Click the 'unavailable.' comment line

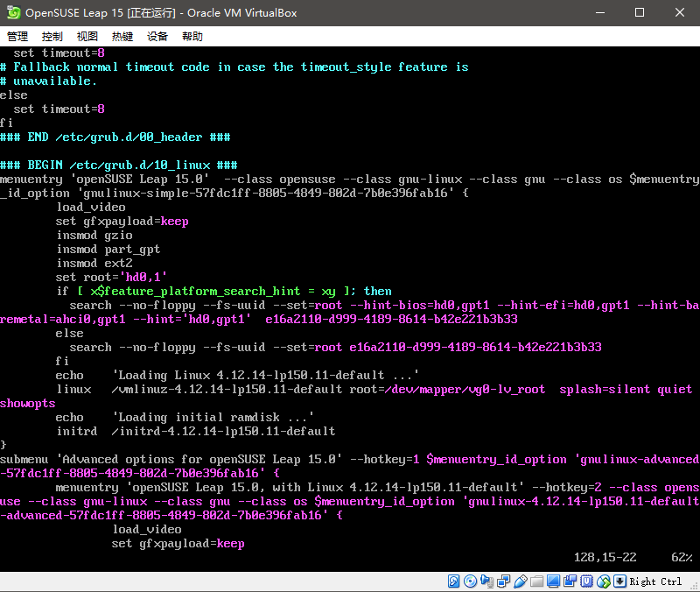point(48,81)
